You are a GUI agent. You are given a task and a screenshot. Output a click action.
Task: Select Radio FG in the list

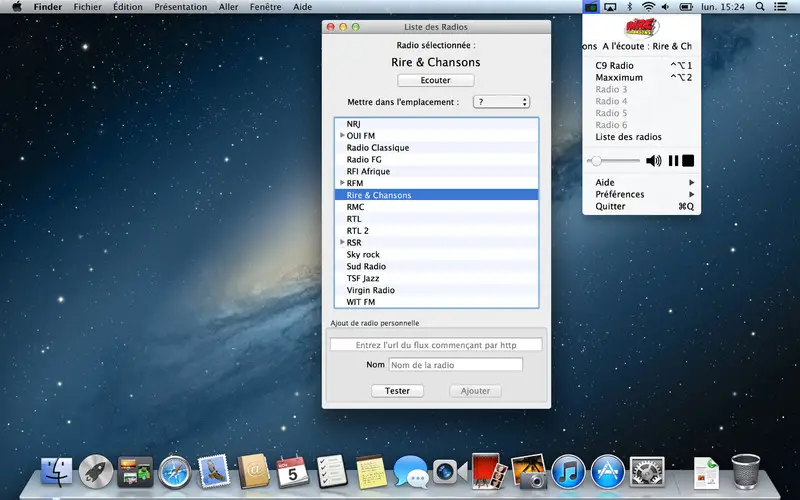pos(436,159)
